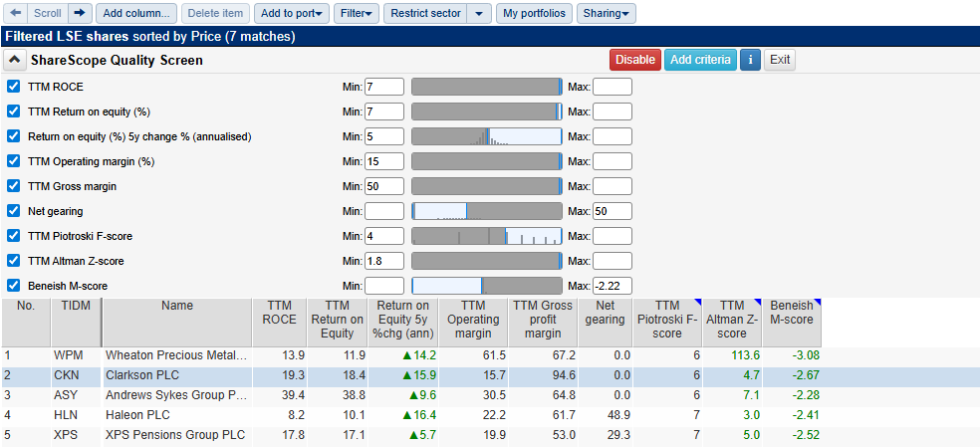The image size is (980, 447).
Task: Click the scroll left arrow button
Action: (16, 13)
